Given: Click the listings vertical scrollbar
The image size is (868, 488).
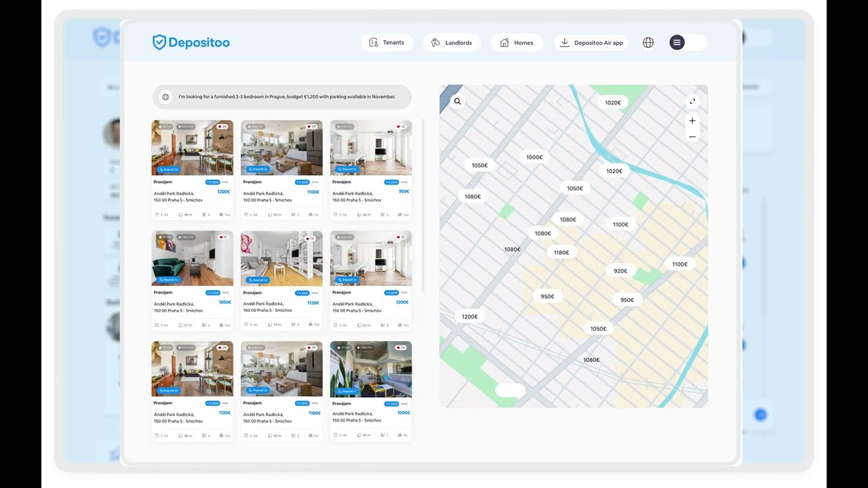Looking at the screenshot, I should [423, 205].
